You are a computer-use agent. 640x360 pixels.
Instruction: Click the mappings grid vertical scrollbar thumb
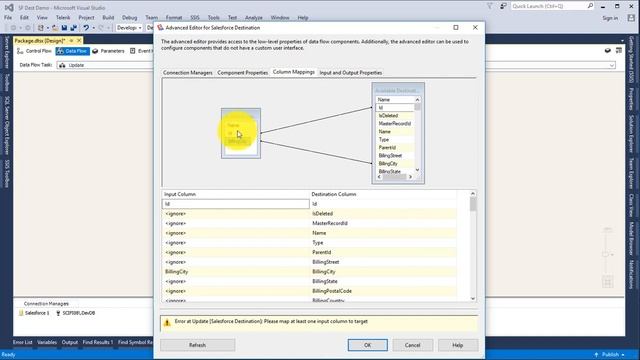tap(473, 204)
